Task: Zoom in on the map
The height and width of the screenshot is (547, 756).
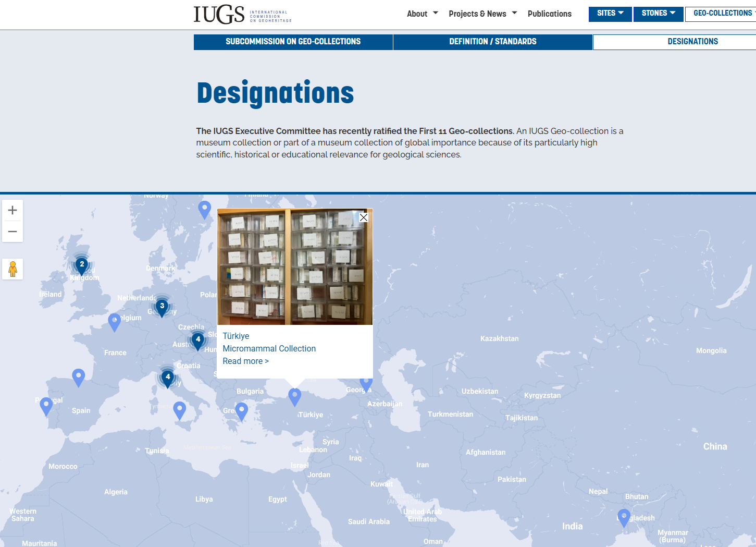Action: [13, 210]
